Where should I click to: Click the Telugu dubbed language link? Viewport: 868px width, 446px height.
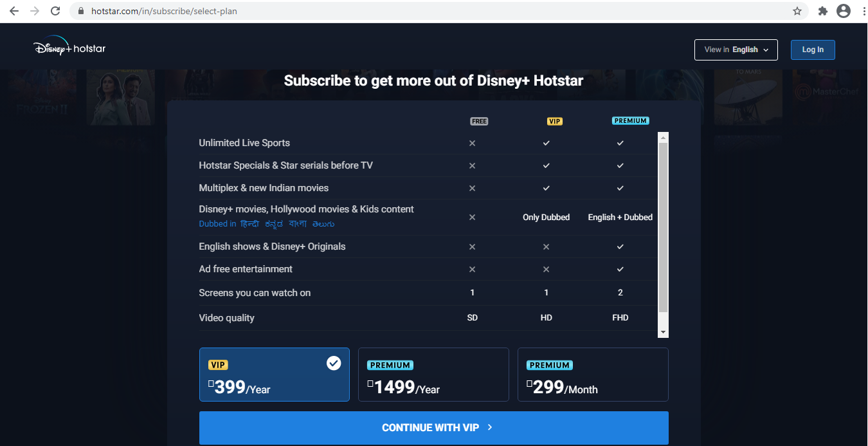tap(323, 224)
